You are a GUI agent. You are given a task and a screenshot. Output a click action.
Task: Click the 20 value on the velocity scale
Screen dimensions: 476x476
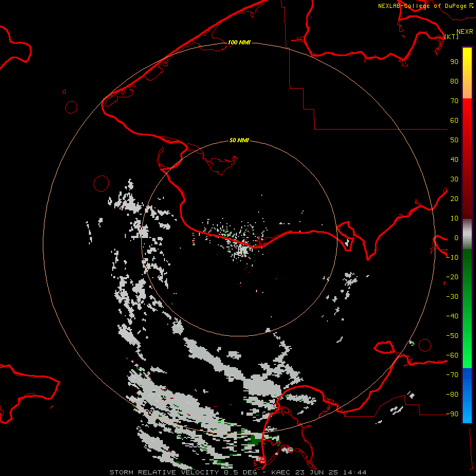point(454,198)
